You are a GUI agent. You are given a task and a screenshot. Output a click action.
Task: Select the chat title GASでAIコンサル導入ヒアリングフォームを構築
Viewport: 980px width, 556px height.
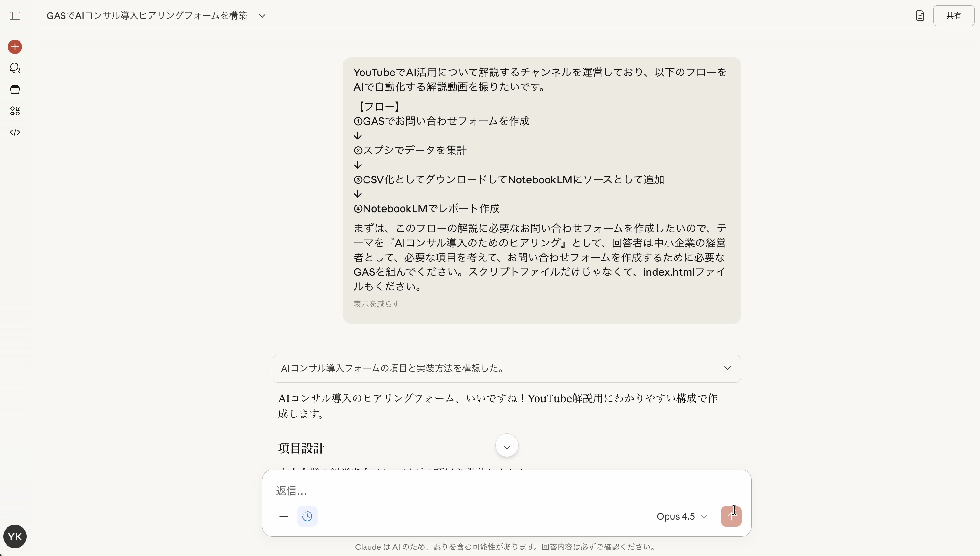click(147, 15)
